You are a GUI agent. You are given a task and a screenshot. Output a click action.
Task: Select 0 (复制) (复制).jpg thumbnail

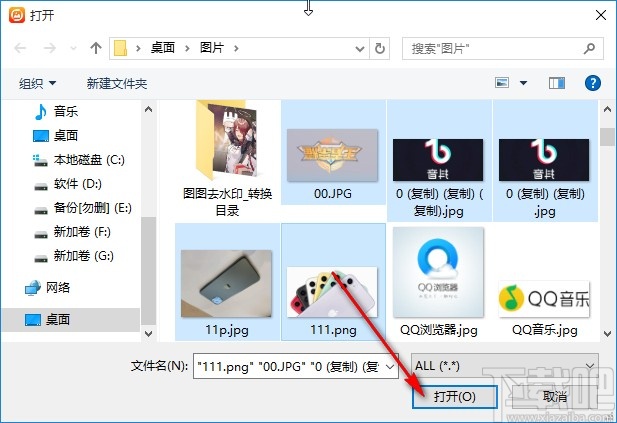click(545, 161)
